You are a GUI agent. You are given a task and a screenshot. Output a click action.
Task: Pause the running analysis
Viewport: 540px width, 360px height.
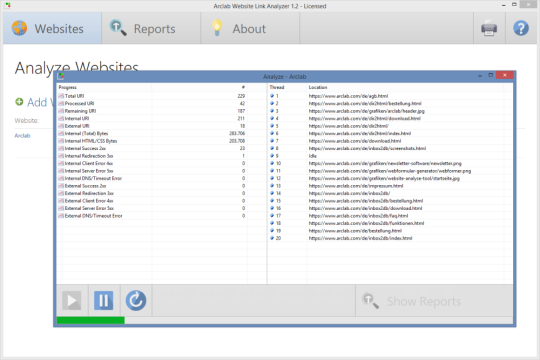[x=104, y=300]
